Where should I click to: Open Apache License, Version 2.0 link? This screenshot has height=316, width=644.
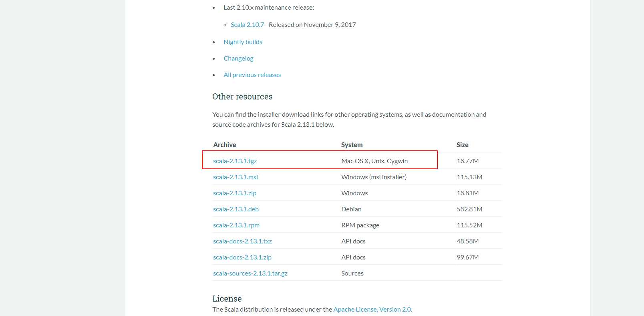(372, 310)
